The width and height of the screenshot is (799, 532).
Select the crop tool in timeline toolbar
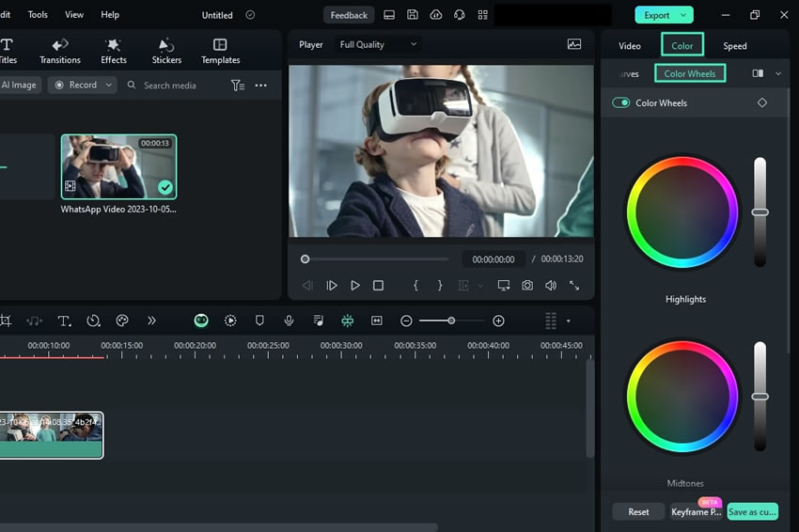coord(6,321)
